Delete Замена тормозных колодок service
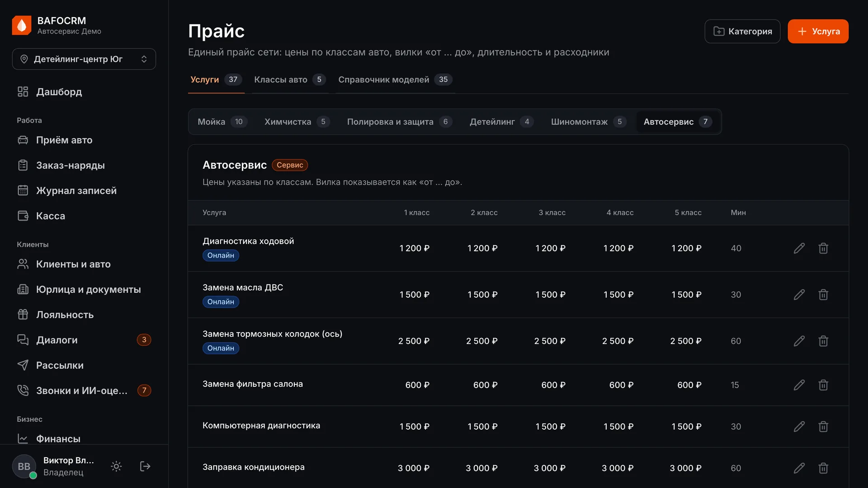The height and width of the screenshot is (488, 868). 823,341
